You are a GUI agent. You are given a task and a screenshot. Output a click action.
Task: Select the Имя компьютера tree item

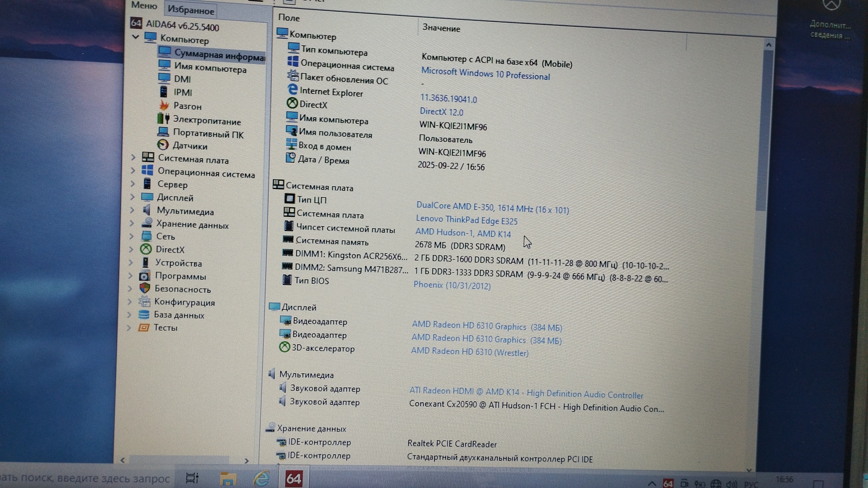point(210,68)
